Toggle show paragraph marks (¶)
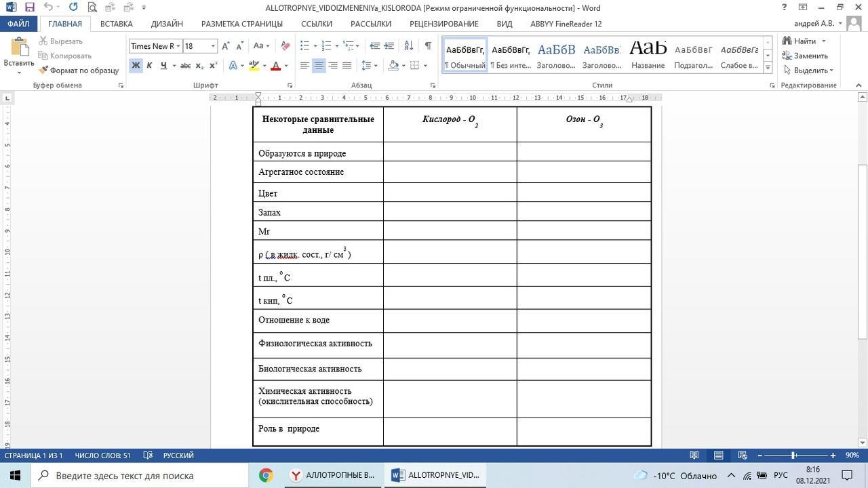This screenshot has width=868, height=488. click(428, 46)
